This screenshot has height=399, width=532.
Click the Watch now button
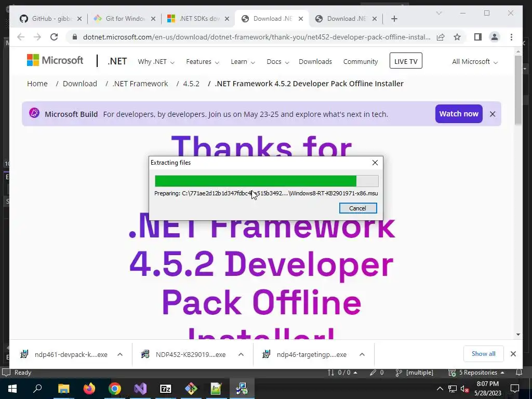point(459,114)
